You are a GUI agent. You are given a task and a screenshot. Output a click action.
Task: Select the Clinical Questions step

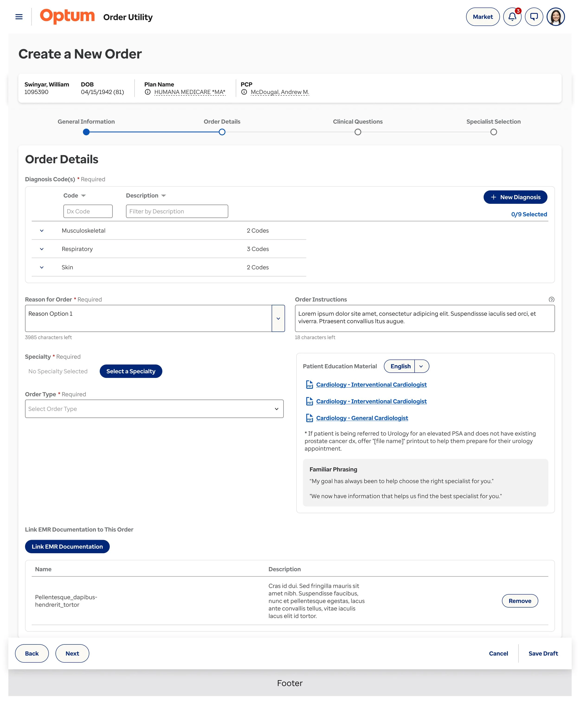(358, 132)
